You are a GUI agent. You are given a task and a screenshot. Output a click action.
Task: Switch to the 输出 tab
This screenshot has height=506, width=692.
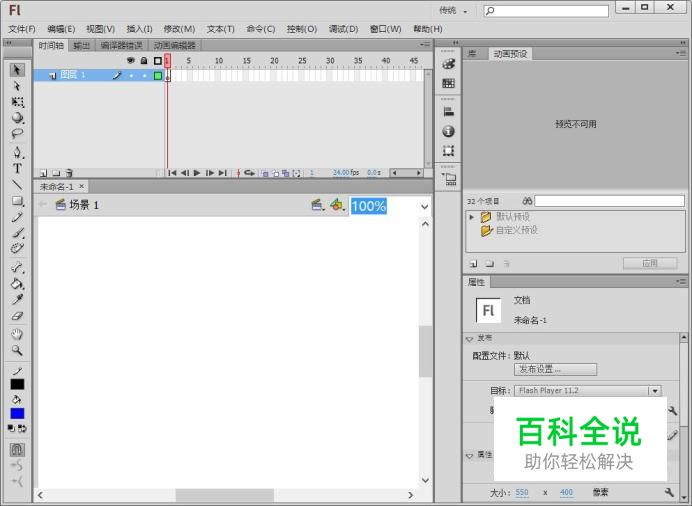[81, 45]
